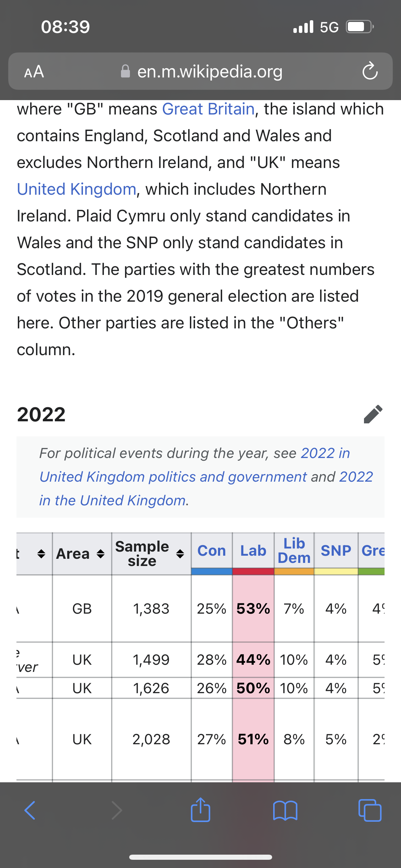Screen dimensions: 401x868
Task: Open the Great Britain link
Action: pyautogui.click(x=208, y=109)
